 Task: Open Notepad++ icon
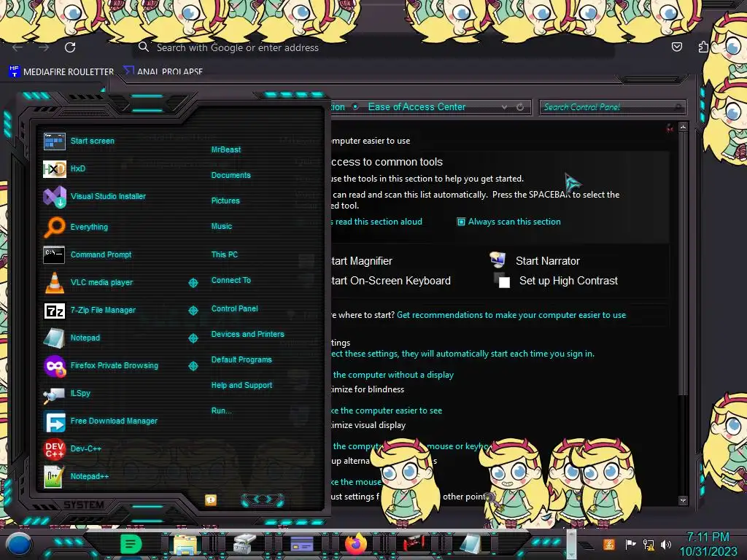[x=53, y=477]
